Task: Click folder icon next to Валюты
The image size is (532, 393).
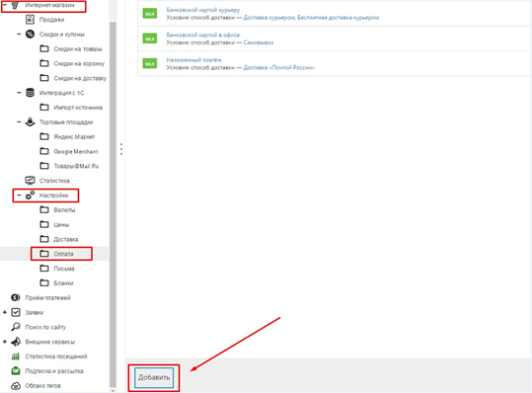Action: coord(44,209)
